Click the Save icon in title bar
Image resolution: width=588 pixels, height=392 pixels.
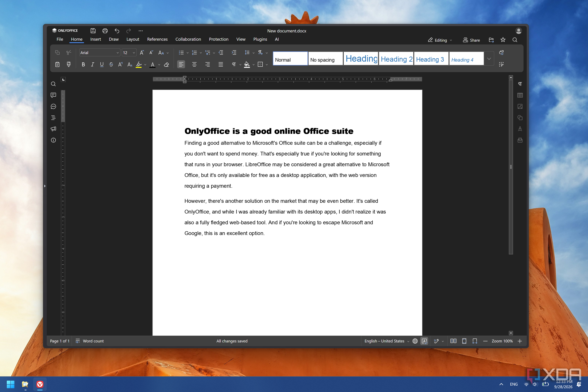coord(93,31)
